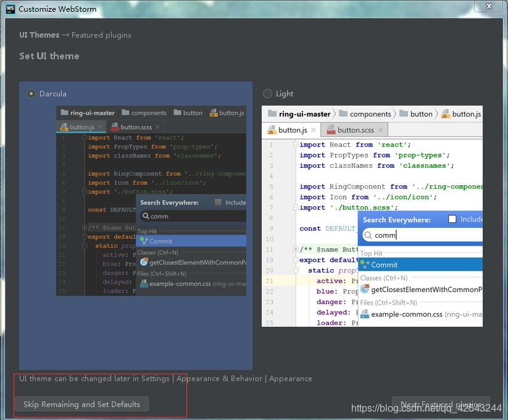Click the 'UI Themes' breadcrumb step

(40, 35)
